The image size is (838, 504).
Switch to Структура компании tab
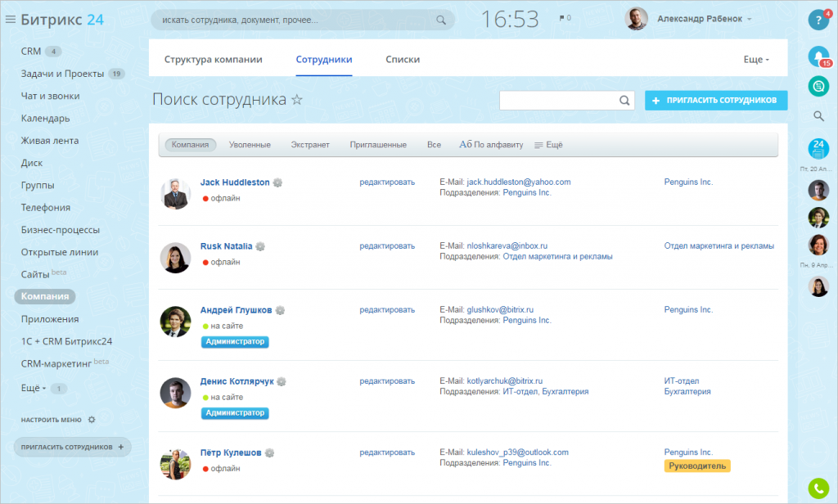(x=214, y=60)
